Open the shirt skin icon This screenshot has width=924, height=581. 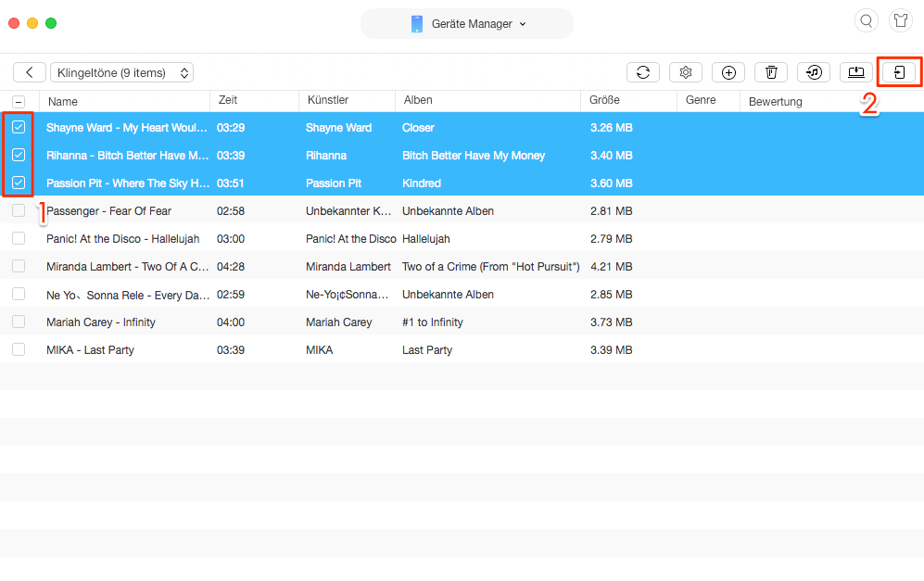coord(901,21)
